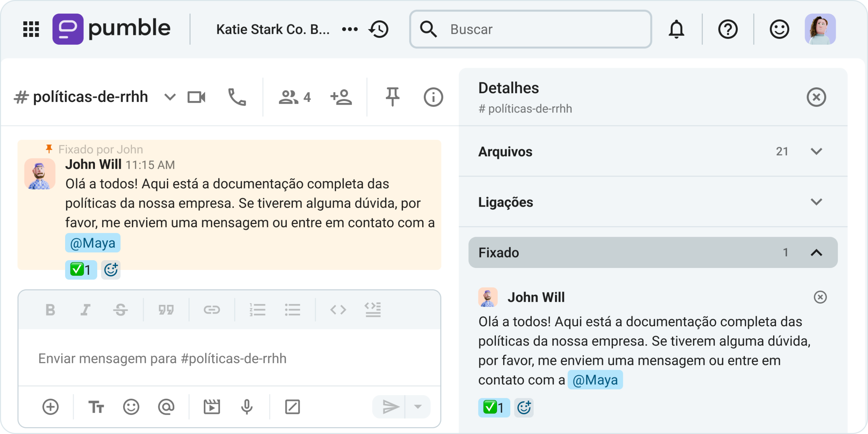This screenshot has width=868, height=434.
Task: Expand the Ligações section
Action: tap(817, 202)
